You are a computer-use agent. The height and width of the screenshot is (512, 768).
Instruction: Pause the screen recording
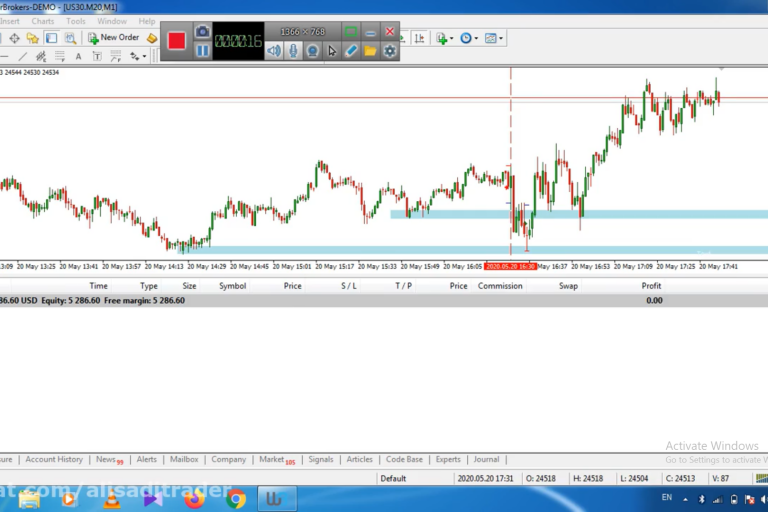point(203,50)
